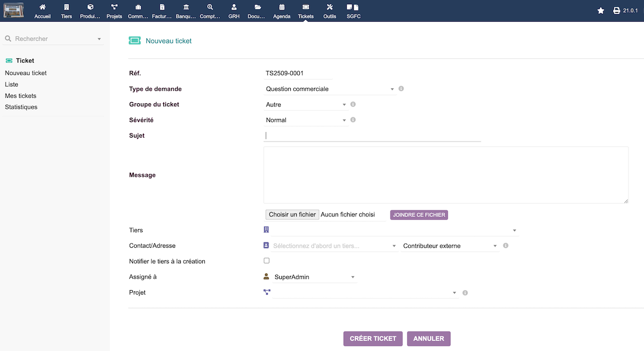Click the print icon near version 21.0.1
The width and height of the screenshot is (644, 351).
coord(616,11)
